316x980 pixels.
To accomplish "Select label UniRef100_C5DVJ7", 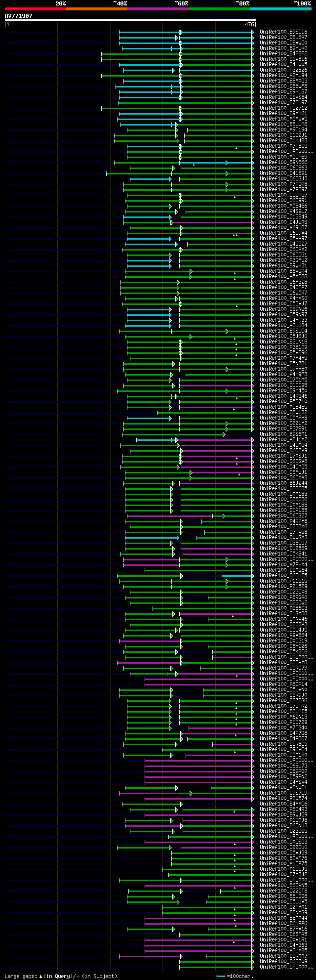I will tap(283, 303).
